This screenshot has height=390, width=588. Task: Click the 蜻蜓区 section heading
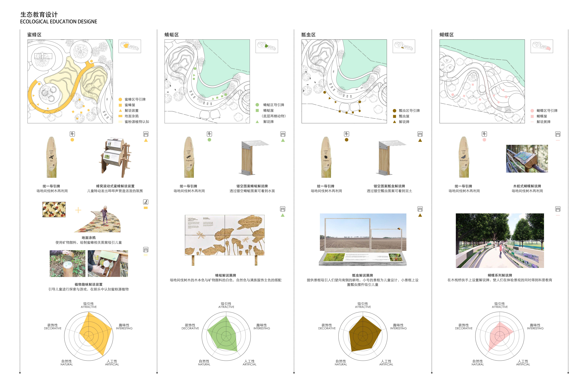tap(172, 35)
